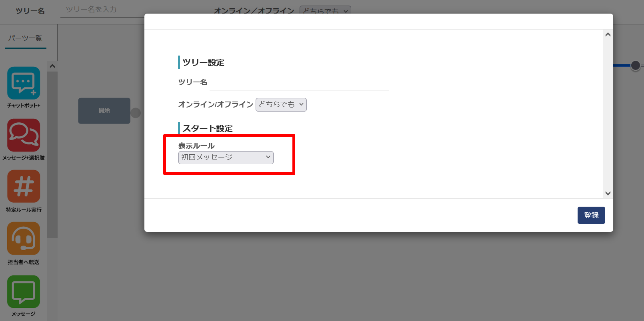
Task: Click the parts list scrollbar track
Action: (52, 160)
